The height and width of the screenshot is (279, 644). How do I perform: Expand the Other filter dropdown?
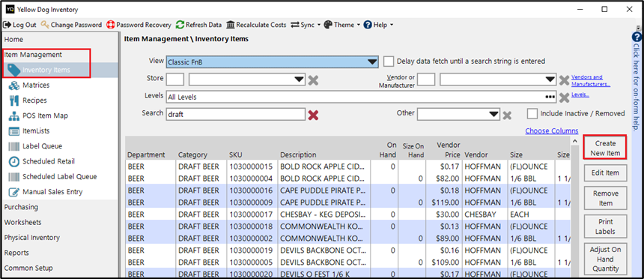[494, 115]
